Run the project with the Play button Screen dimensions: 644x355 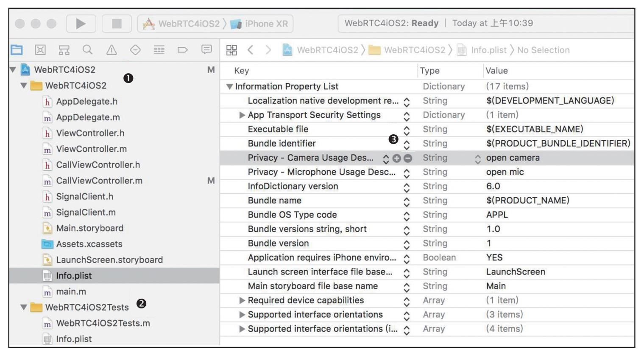coord(81,24)
